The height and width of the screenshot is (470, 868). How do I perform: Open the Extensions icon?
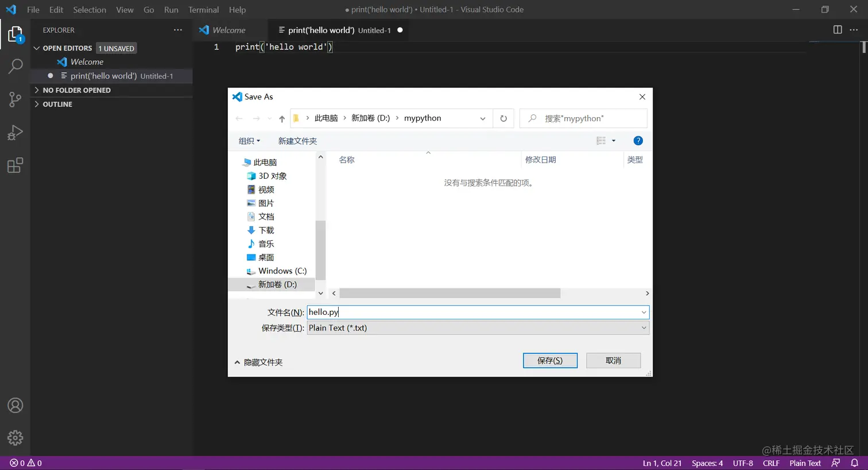click(x=15, y=165)
